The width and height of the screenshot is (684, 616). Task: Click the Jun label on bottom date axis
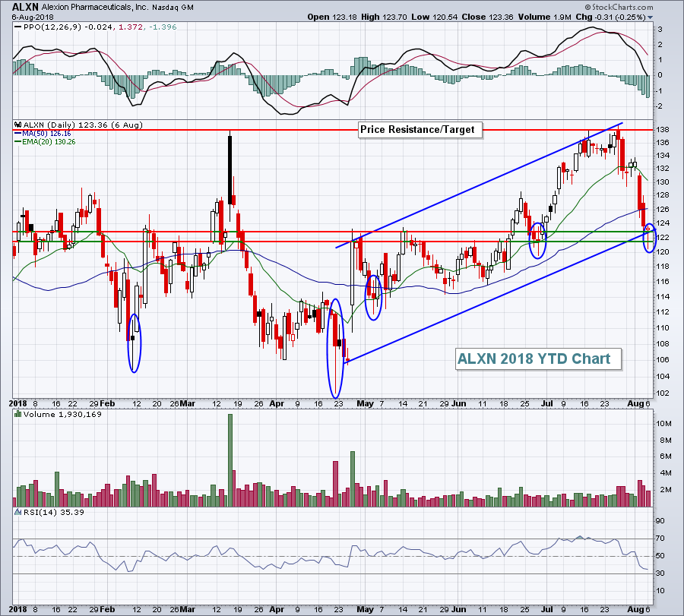coord(458,609)
